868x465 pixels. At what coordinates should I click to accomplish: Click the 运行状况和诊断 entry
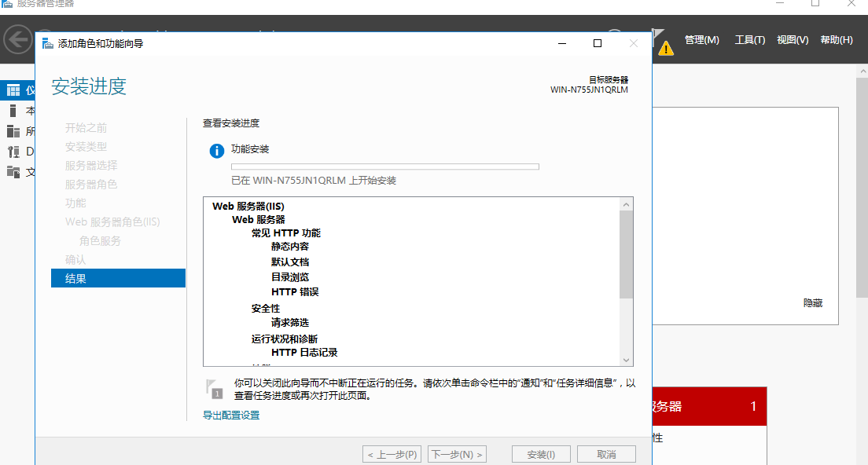coord(285,339)
